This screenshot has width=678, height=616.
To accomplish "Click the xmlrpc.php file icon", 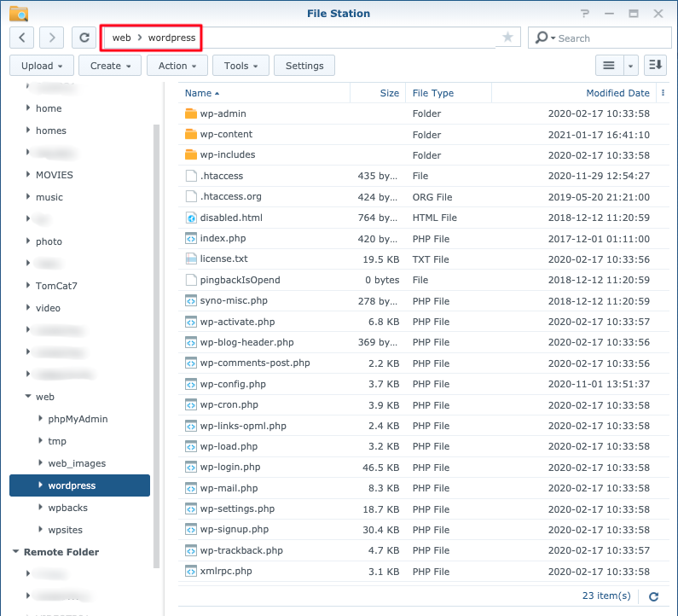I will 191,571.
